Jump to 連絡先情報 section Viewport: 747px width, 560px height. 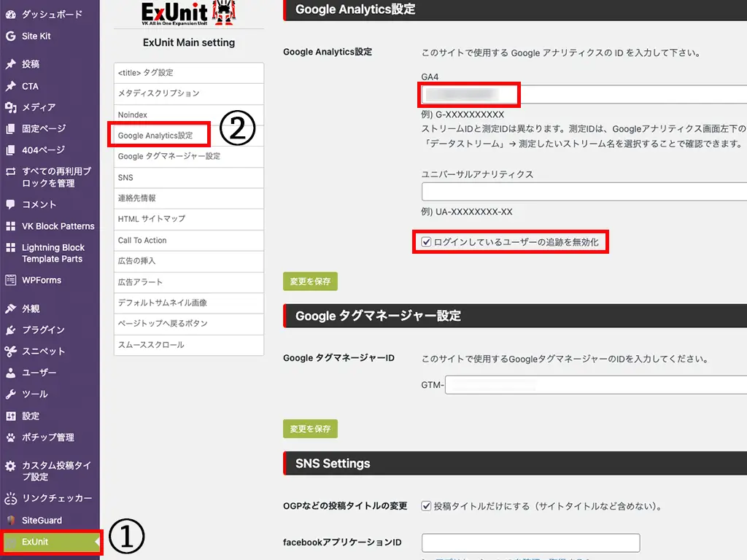(189, 198)
